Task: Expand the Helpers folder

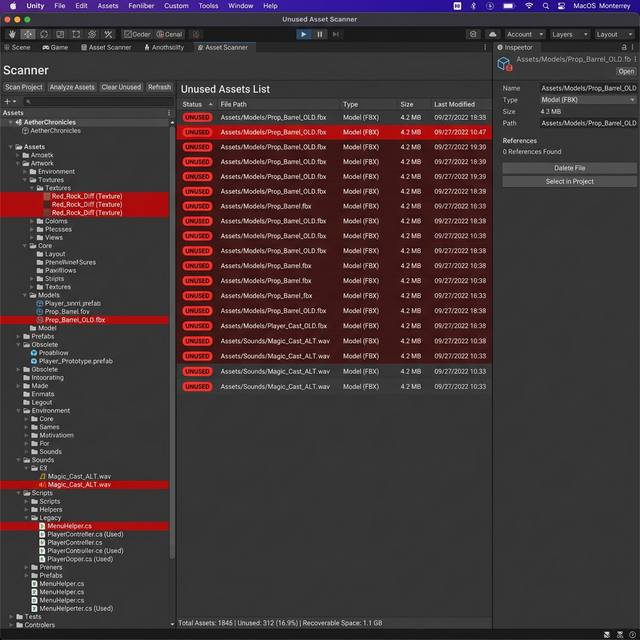Action: tap(26, 510)
